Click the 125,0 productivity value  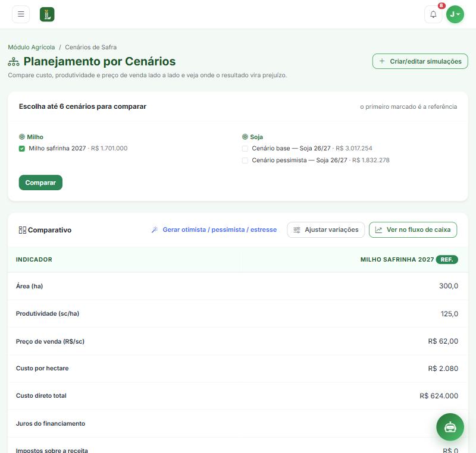pyautogui.click(x=449, y=314)
